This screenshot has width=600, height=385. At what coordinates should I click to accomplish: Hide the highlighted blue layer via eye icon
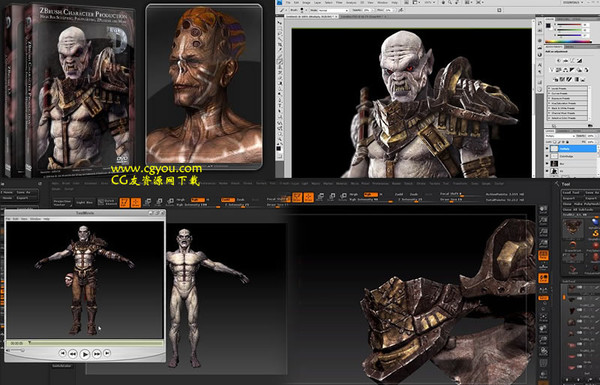547,148
